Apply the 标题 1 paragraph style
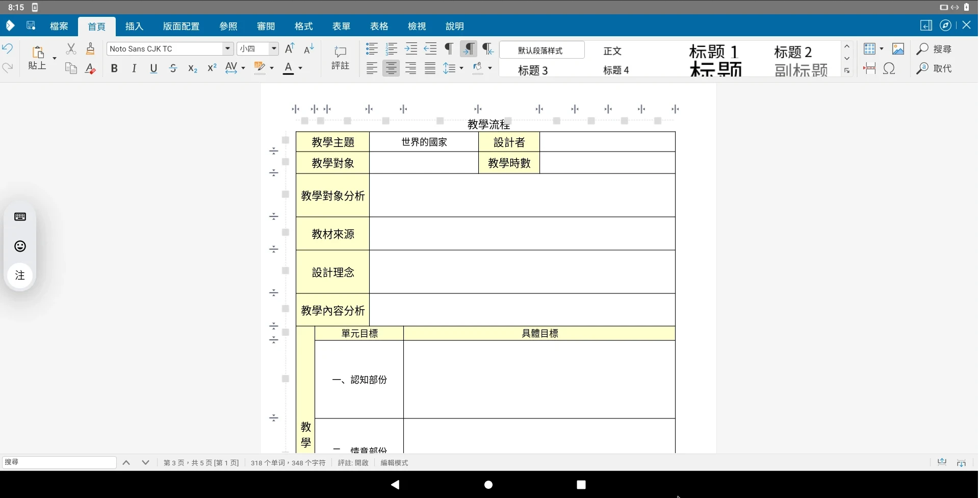 tap(713, 52)
